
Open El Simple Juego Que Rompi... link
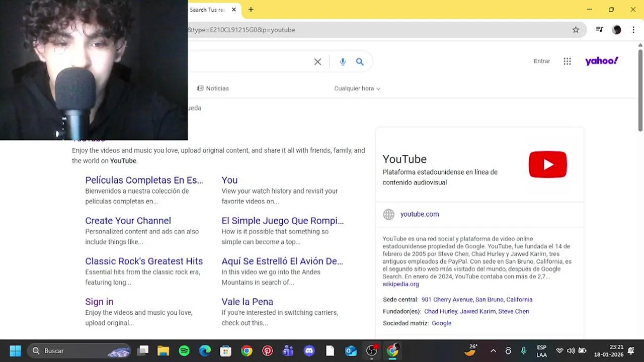(283, 221)
